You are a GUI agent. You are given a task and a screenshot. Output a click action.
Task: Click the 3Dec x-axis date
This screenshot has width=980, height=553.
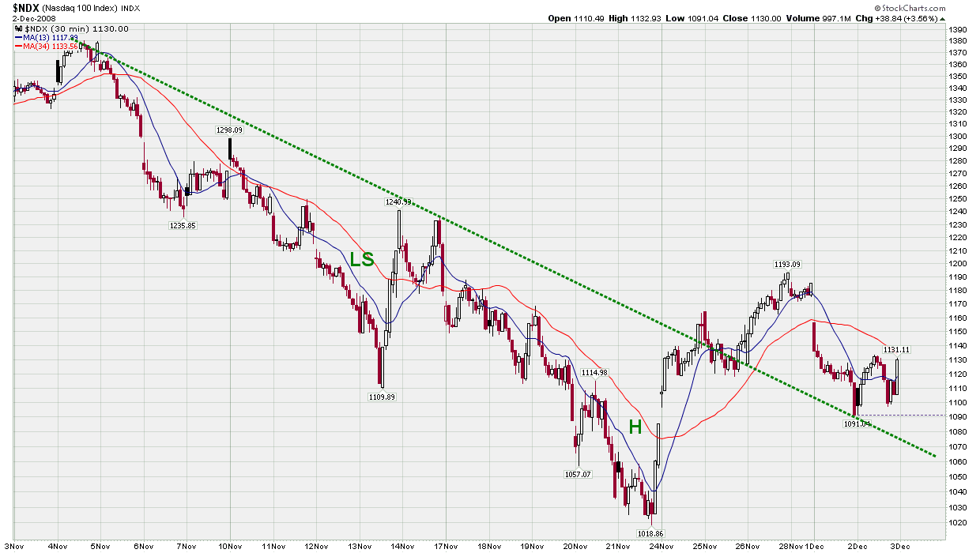901,545
